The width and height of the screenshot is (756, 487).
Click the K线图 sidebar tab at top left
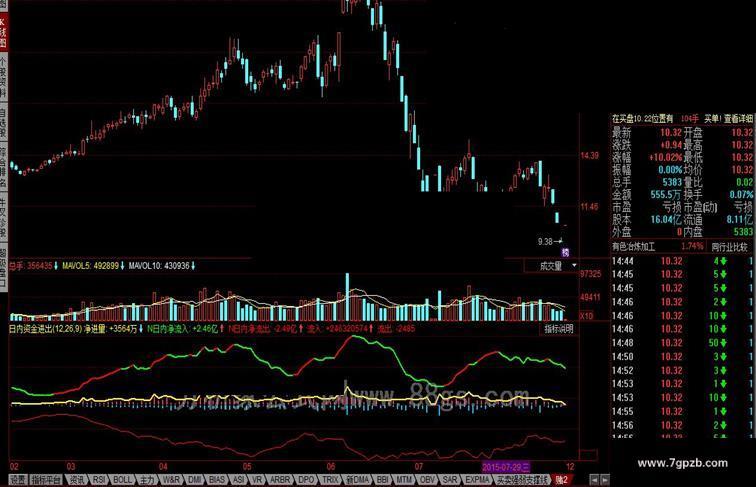(3, 31)
